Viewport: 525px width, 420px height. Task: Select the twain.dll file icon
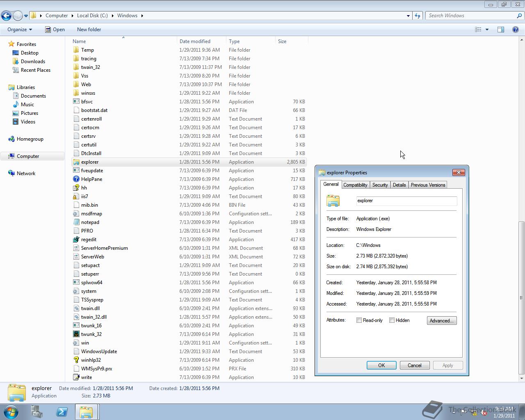[x=76, y=308]
